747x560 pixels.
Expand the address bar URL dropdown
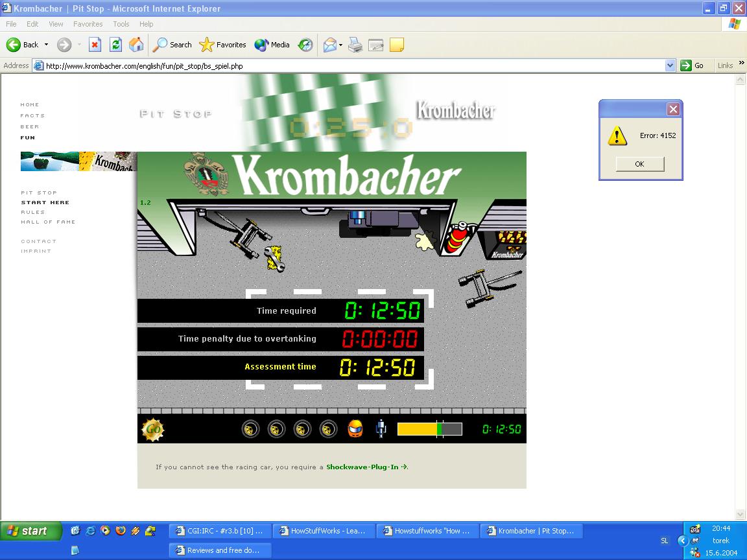[x=670, y=65]
